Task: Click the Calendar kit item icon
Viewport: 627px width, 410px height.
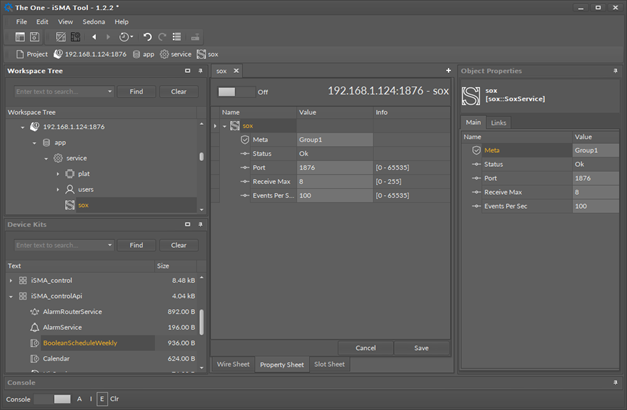Action: coord(34,358)
